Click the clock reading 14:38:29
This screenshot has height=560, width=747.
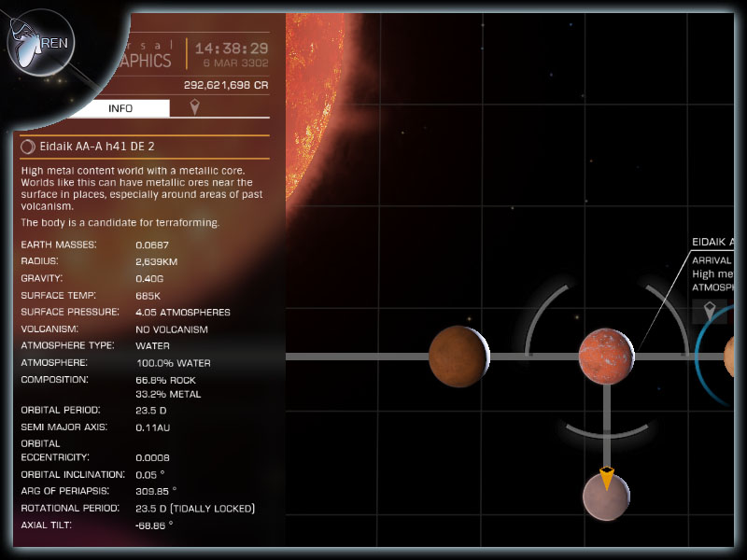tap(232, 49)
